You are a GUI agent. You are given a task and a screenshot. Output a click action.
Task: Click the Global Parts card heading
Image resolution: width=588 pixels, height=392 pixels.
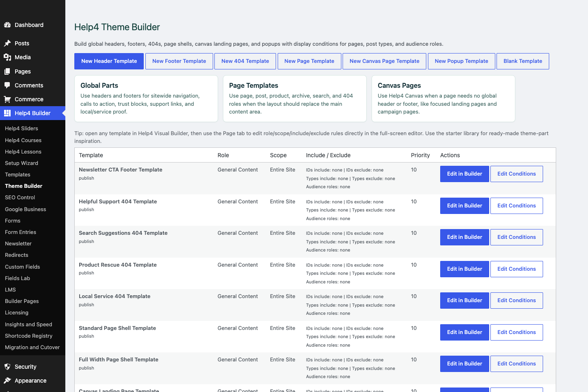99,85
